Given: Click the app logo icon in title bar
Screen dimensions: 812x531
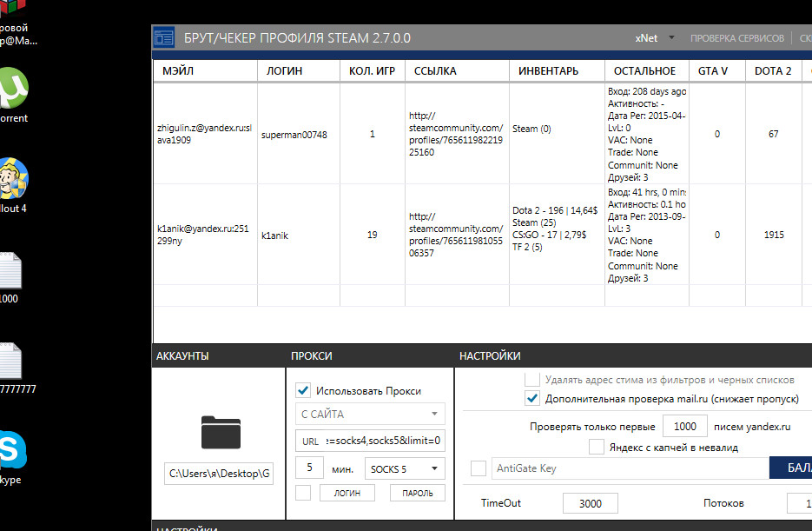Looking at the screenshot, I should [164, 38].
